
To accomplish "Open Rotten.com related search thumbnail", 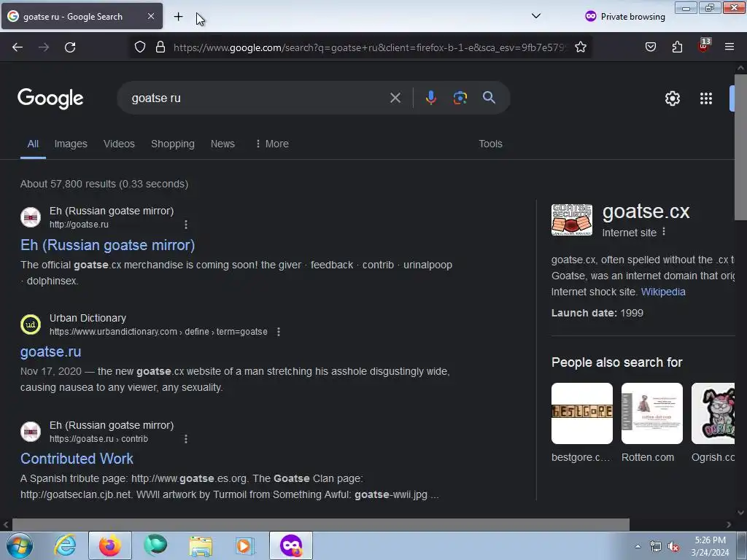I will (651, 413).
